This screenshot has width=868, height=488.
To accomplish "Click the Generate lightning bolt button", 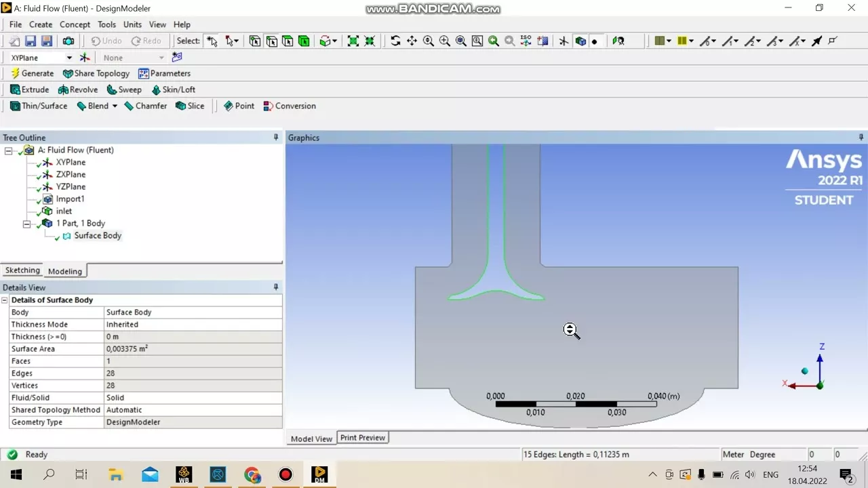I will tap(32, 73).
